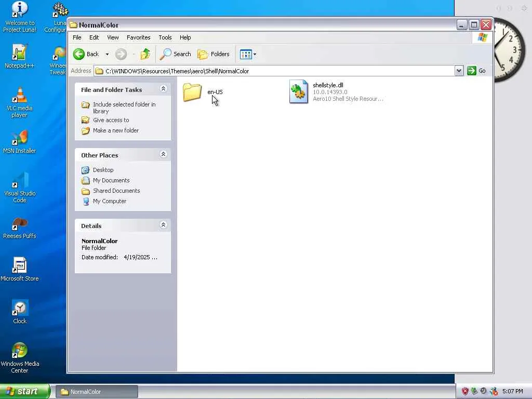Viewport: 532px width, 399px height.
Task: Click the NormalColor window title bar folder icon
Action: click(x=73, y=25)
